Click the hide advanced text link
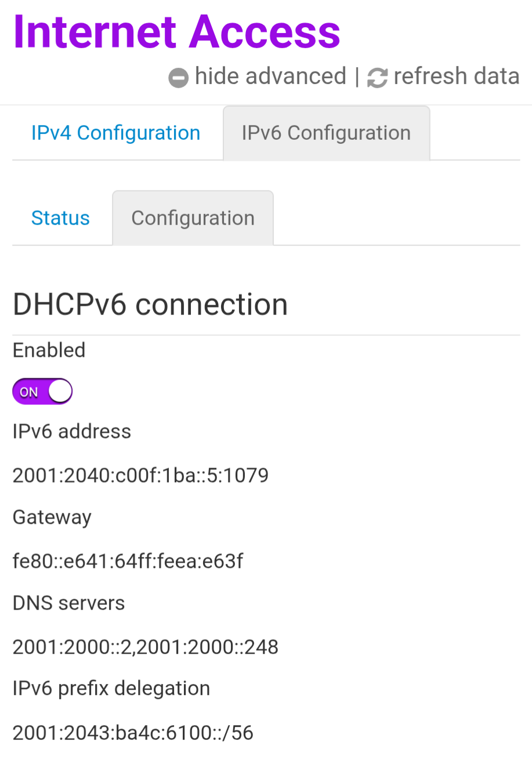 click(x=270, y=77)
